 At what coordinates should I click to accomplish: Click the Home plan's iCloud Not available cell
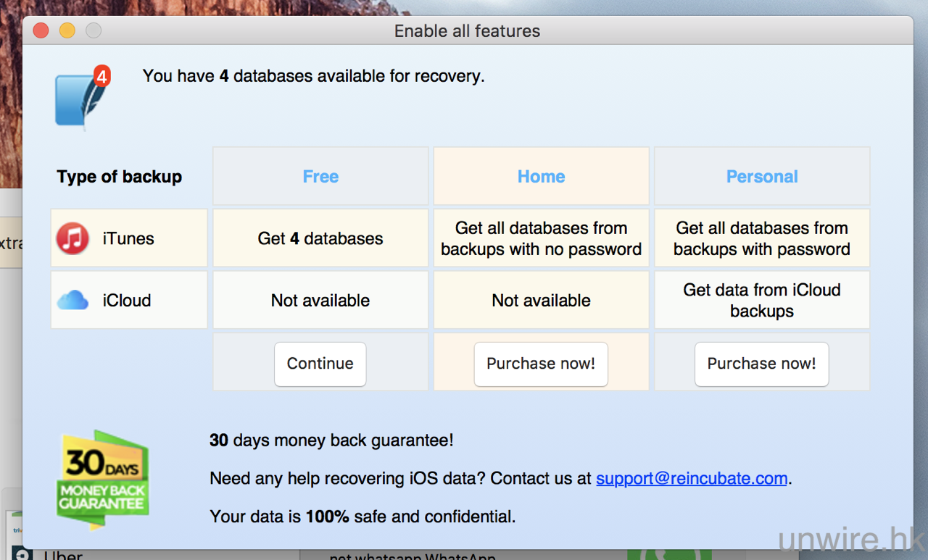pos(541,300)
